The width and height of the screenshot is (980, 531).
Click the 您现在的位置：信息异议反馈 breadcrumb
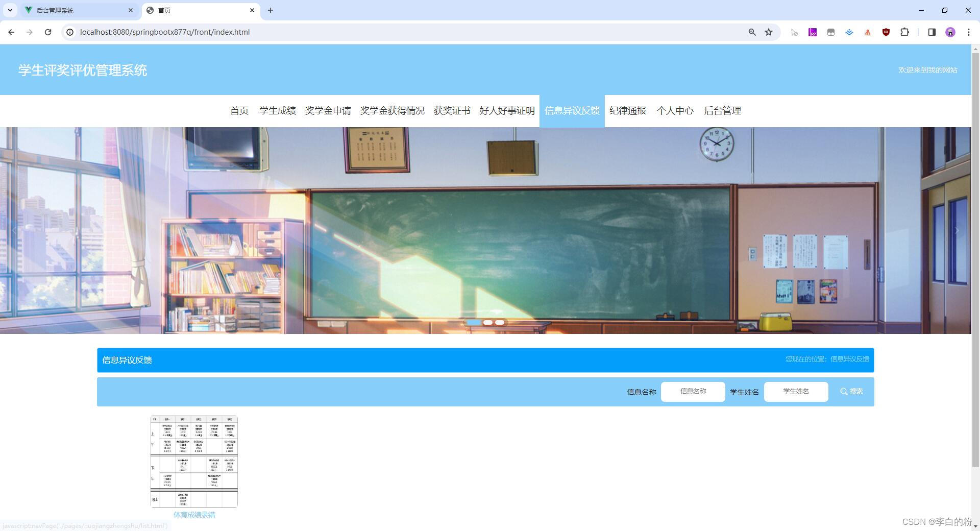pyautogui.click(x=827, y=359)
